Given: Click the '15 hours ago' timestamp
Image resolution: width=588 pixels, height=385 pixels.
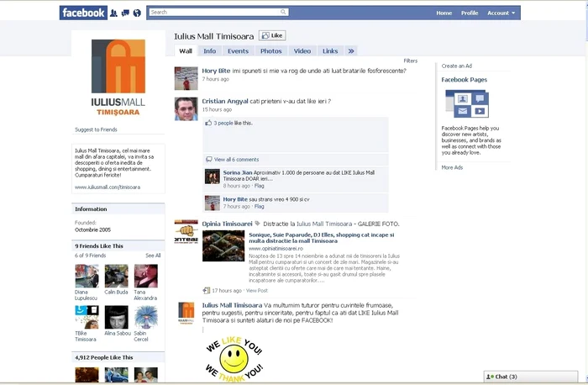Looking at the screenshot, I should [217, 109].
